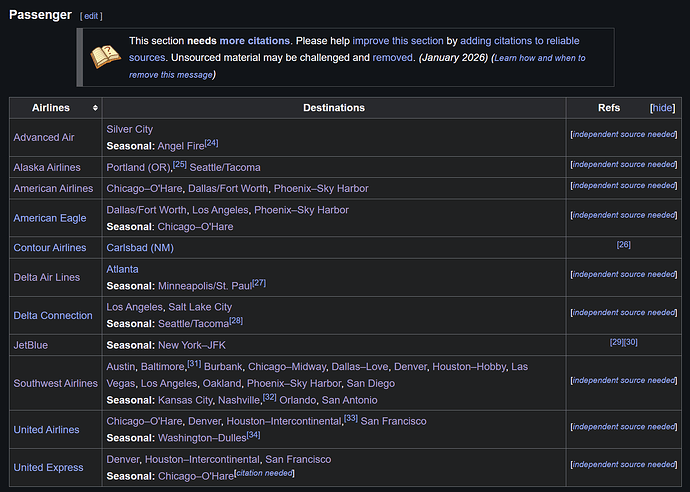
Task: Open footnote reference 34
Action: 253,435
